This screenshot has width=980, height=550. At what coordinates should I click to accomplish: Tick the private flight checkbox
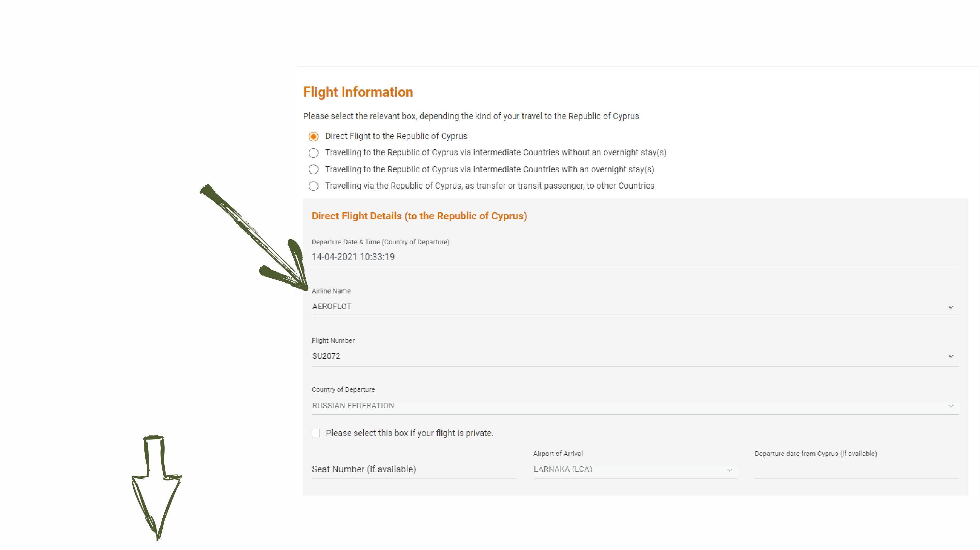[316, 433]
